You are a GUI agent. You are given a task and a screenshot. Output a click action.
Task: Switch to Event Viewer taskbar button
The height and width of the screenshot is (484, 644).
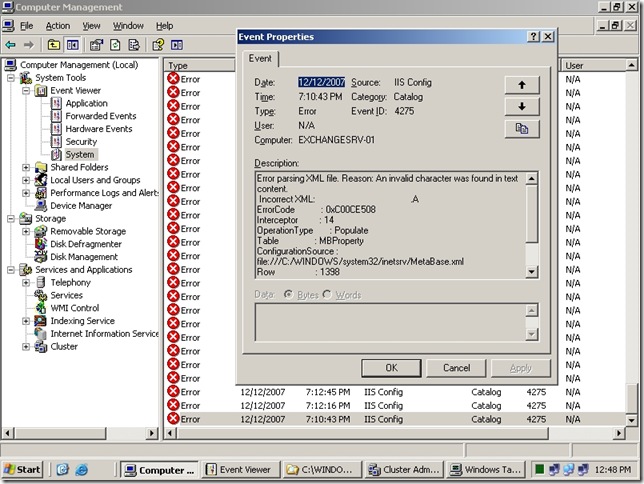click(241, 469)
